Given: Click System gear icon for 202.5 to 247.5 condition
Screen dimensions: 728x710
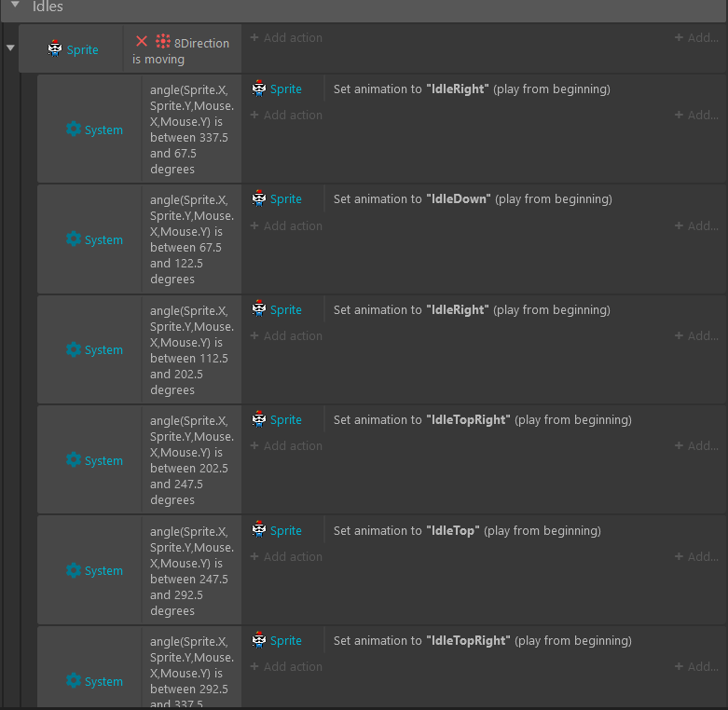Looking at the screenshot, I should 74,459.
